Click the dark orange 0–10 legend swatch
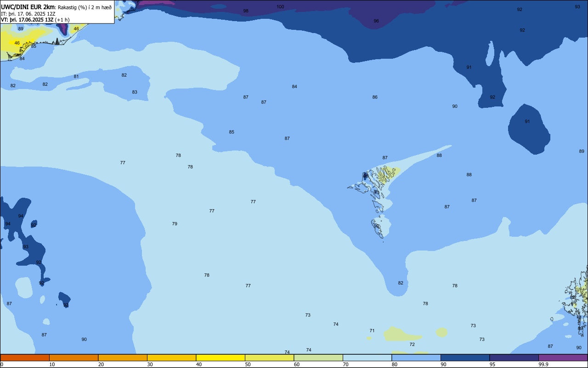The width and height of the screenshot is (588, 368). pos(25,357)
